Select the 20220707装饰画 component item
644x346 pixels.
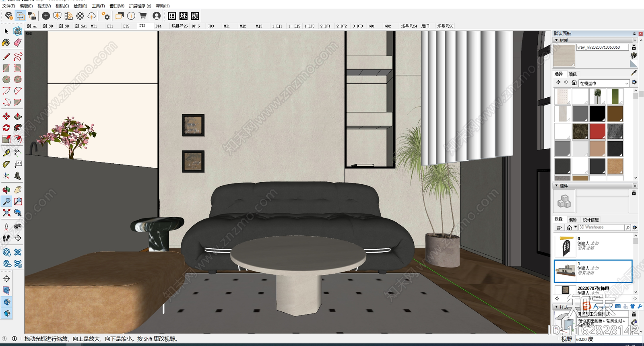[593, 290]
